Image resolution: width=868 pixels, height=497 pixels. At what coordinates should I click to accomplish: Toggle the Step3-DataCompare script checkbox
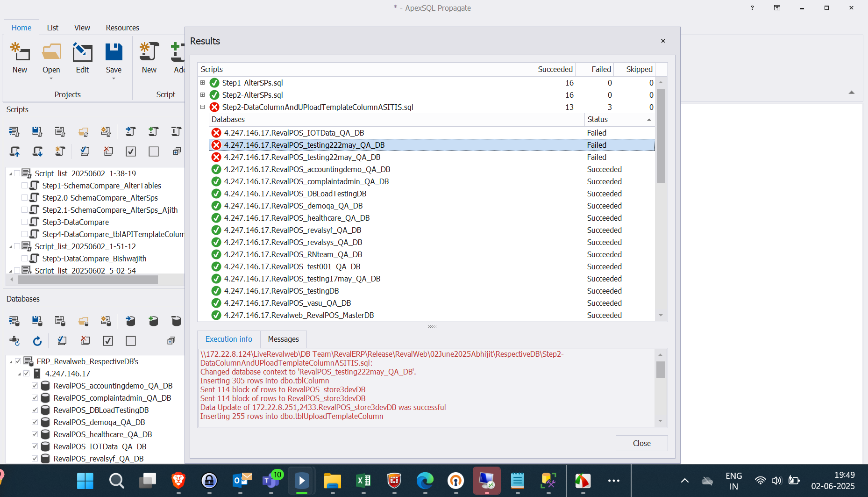pyautogui.click(x=24, y=222)
